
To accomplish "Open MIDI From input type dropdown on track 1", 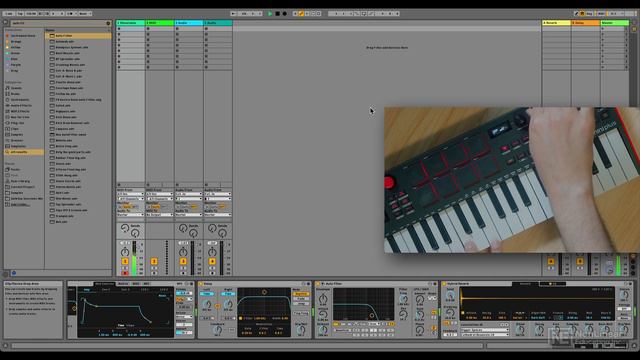I will click(131, 194).
